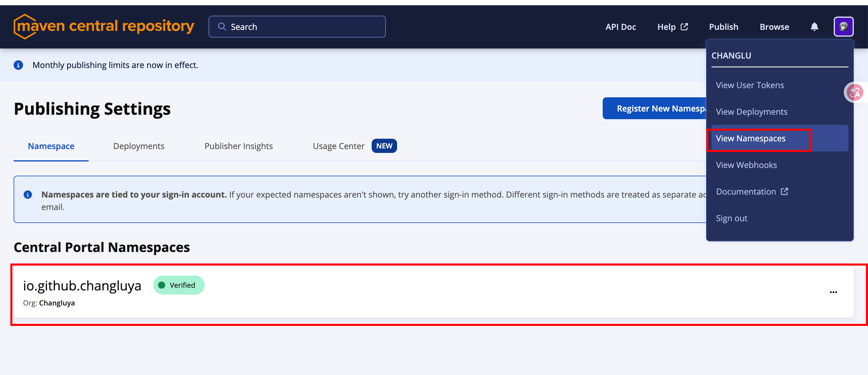Viewport: 868px width, 375px height.
Task: Select View Namespaces from the menu
Action: (x=779, y=138)
